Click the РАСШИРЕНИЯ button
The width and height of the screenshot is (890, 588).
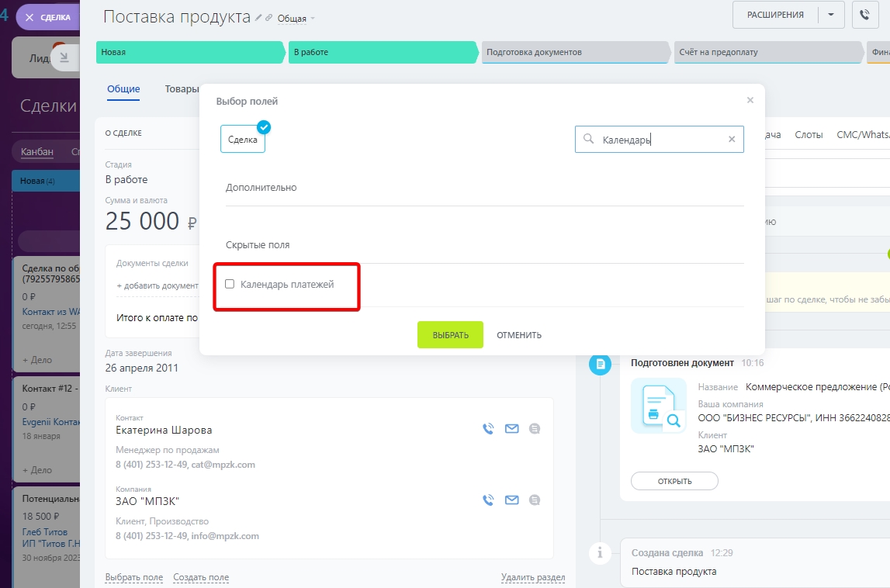point(775,15)
